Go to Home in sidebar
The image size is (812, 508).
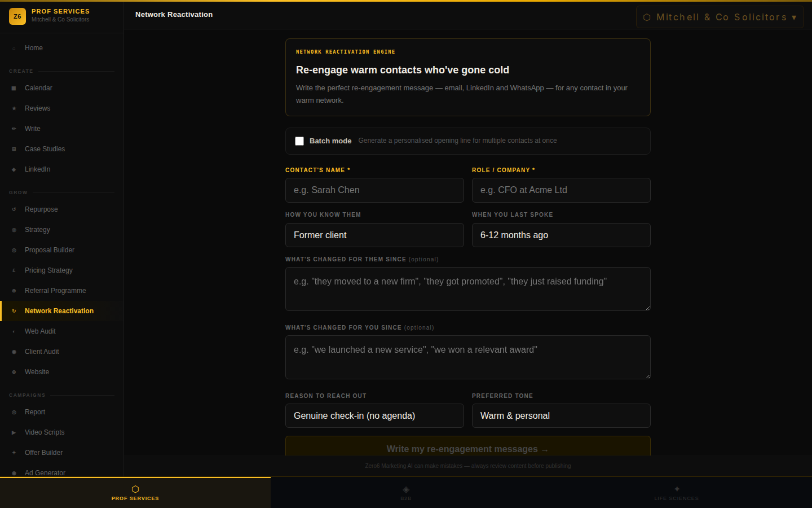tap(62, 48)
